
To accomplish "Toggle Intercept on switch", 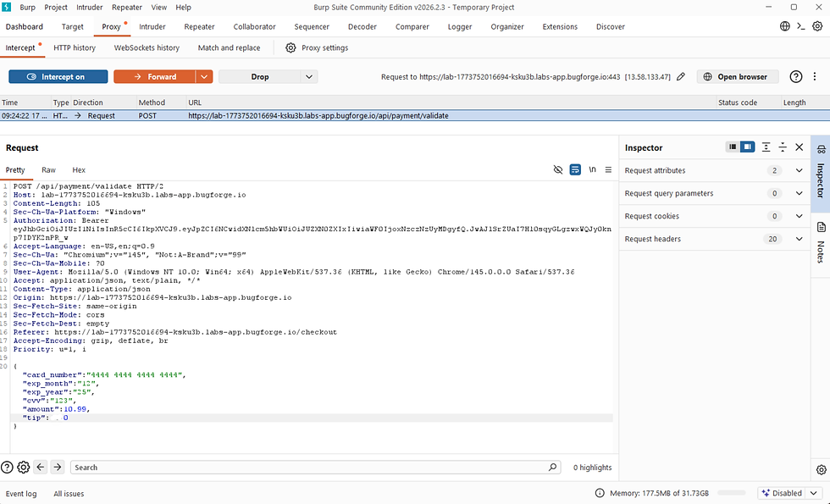I will 58,77.
